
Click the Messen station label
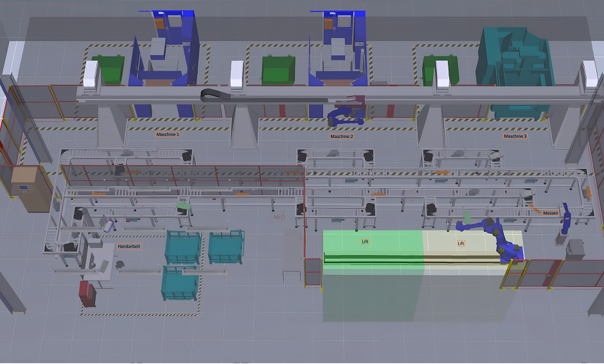pyautogui.click(x=551, y=212)
